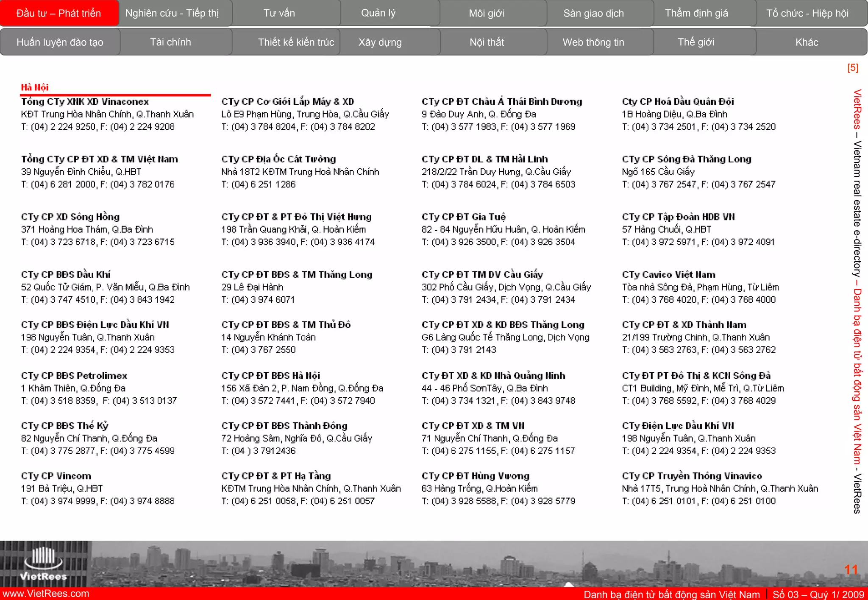Open the Tổ chức - Hiệp hội tab
868x600 pixels.
pyautogui.click(x=812, y=13)
